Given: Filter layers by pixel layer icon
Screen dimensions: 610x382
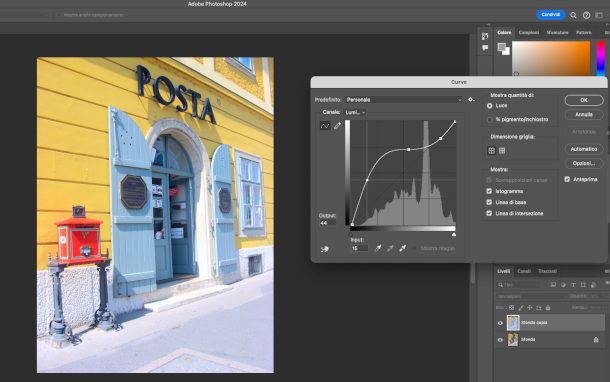Looking at the screenshot, I should tap(553, 285).
